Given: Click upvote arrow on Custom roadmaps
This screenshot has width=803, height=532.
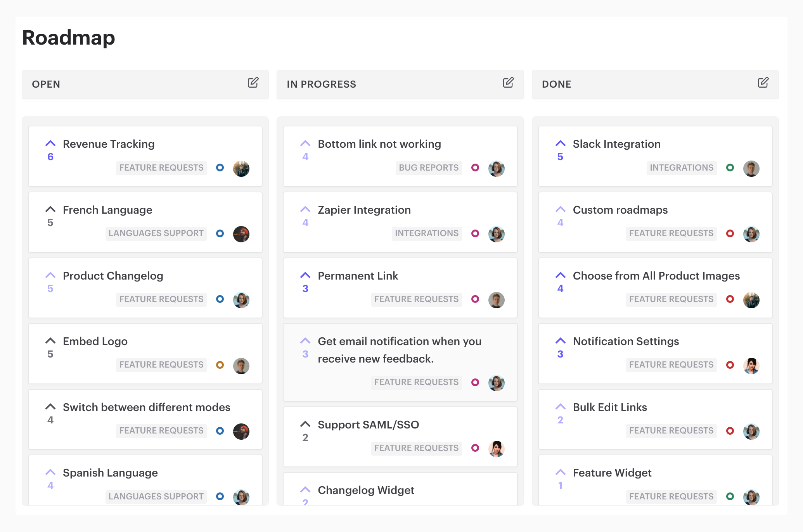Looking at the screenshot, I should (558, 209).
